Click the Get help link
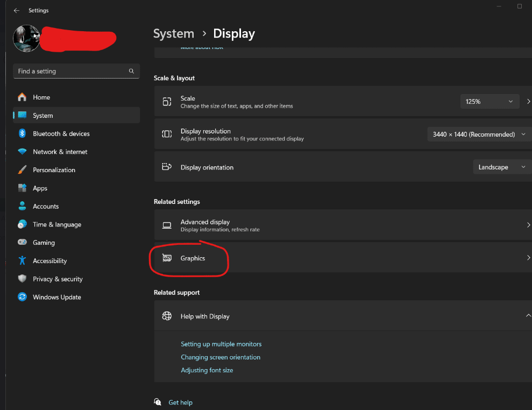 click(180, 402)
